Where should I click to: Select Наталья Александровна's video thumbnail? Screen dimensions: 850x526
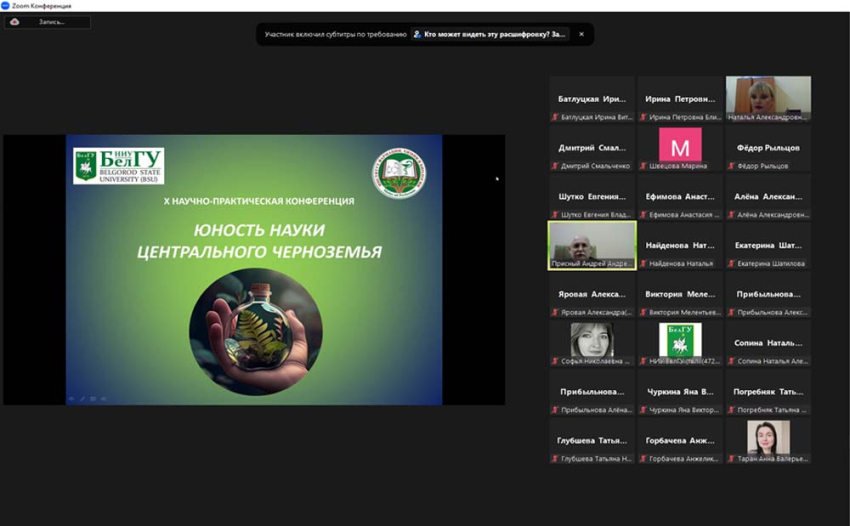click(768, 99)
